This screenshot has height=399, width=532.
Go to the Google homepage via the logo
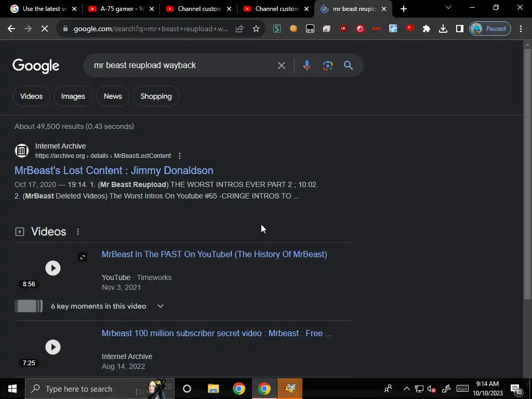tap(36, 66)
